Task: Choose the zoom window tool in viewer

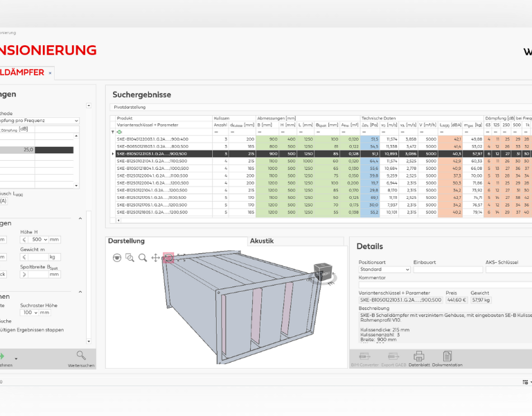Action: tap(130, 257)
